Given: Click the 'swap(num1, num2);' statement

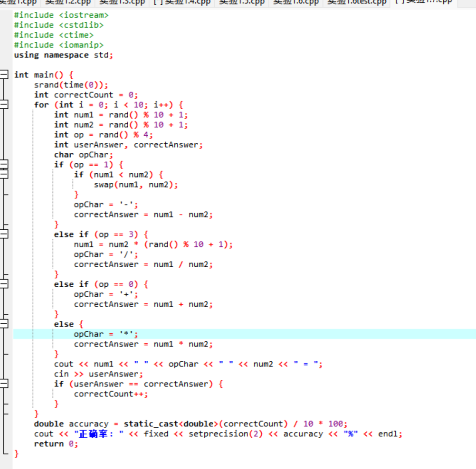Looking at the screenshot, I should click(x=136, y=185).
